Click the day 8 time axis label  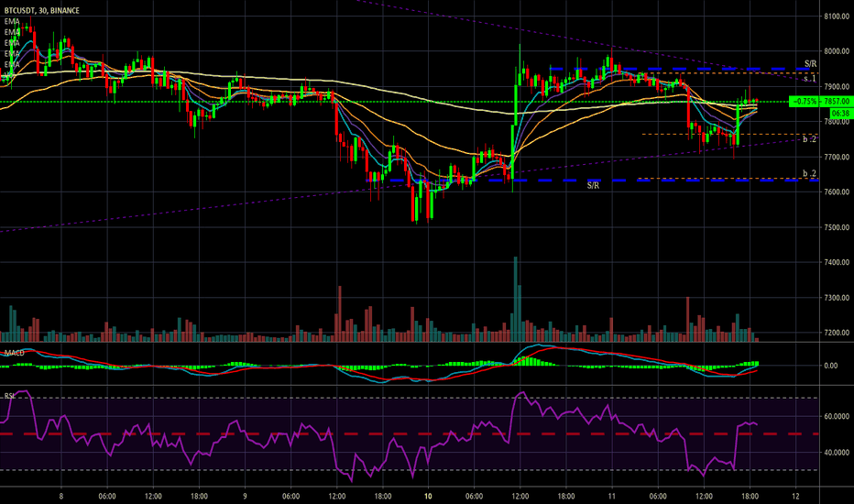(61, 496)
